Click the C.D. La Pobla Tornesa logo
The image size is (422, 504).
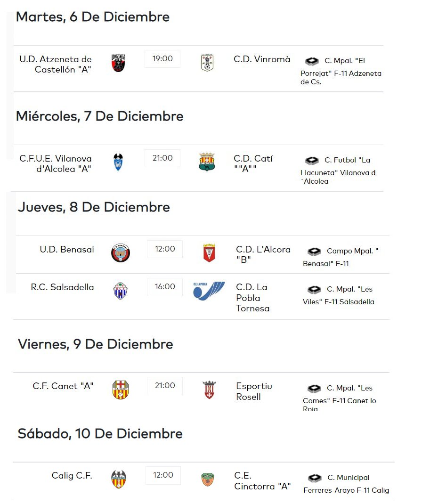pos(209,291)
